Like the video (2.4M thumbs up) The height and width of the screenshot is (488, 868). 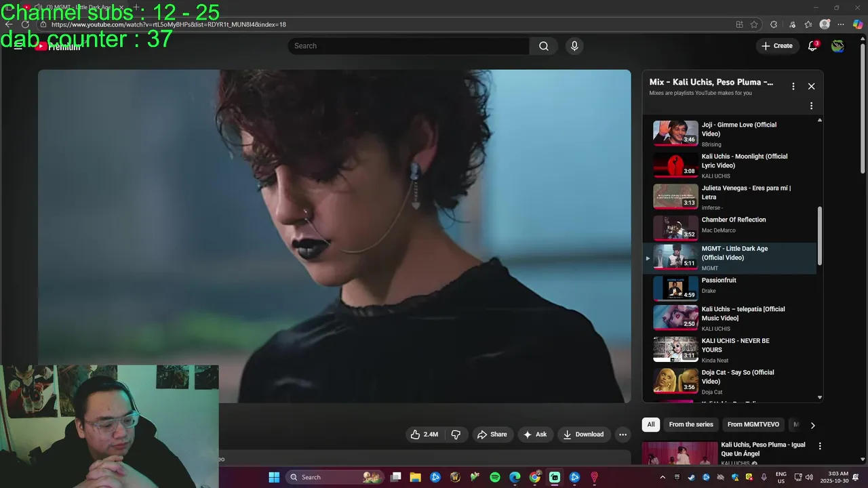click(x=424, y=434)
